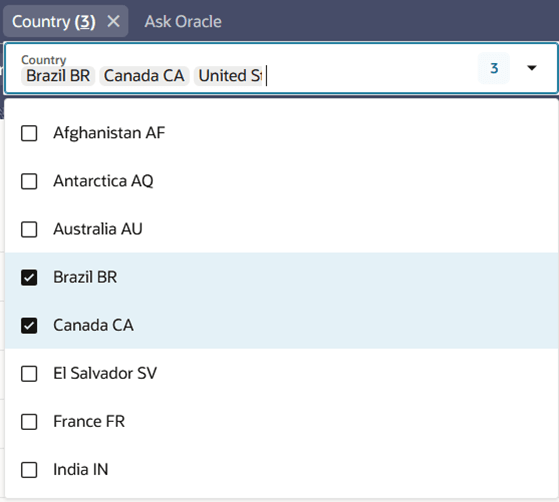Screen dimensions: 559x502
Task: Check the India IN checkbox
Action: tap(29, 470)
